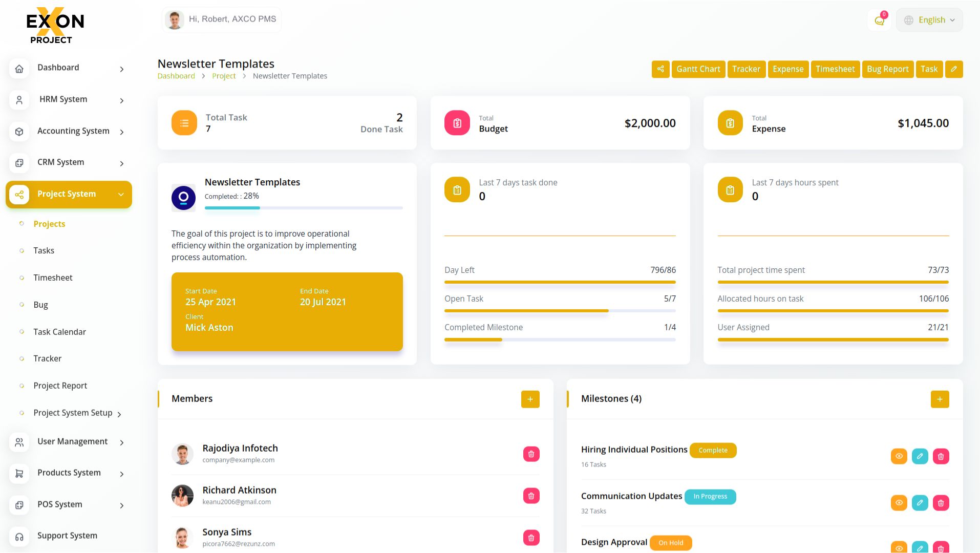980x553 pixels.
Task: Add a new member with plus button
Action: pos(530,399)
